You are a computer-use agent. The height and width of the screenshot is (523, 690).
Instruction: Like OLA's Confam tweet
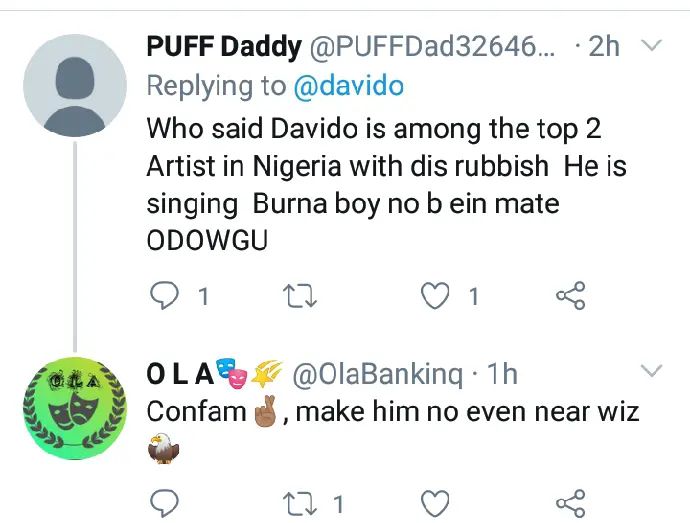pos(434,500)
